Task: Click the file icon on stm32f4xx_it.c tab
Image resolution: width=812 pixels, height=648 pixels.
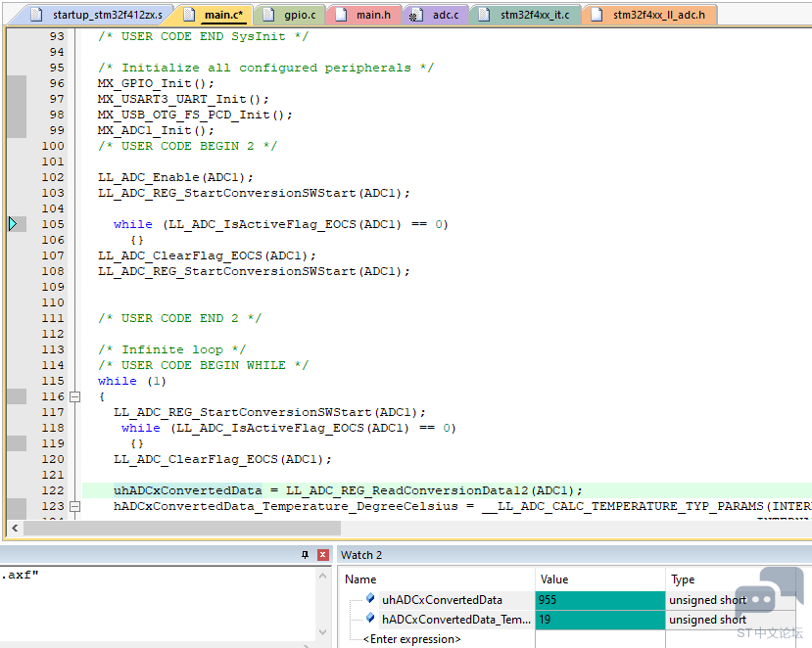Action: pos(484,15)
